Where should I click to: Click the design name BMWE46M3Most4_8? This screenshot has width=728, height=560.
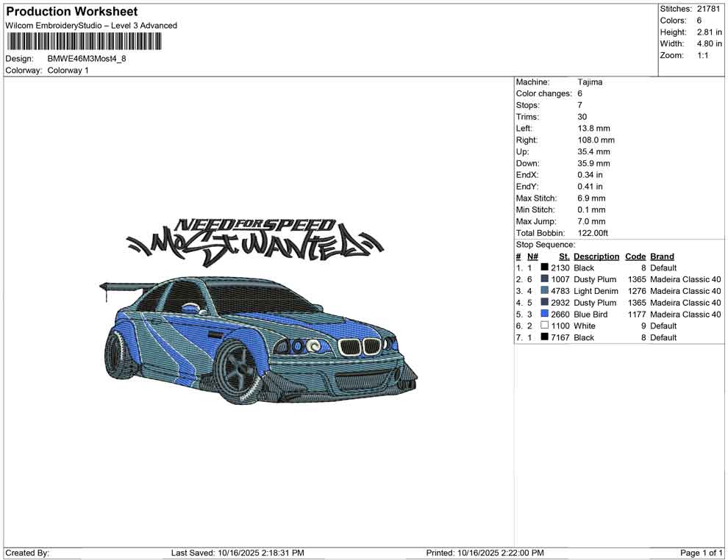tap(86, 59)
